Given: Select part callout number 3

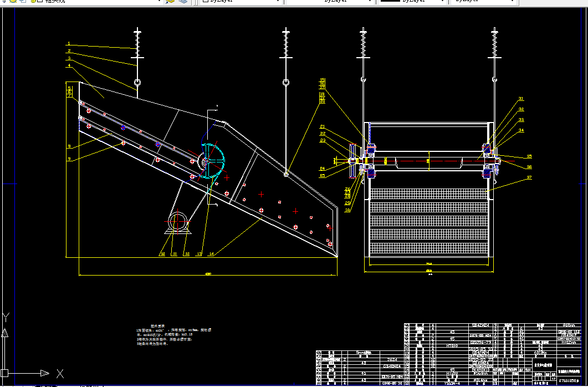Looking at the screenshot, I should coord(69,58).
